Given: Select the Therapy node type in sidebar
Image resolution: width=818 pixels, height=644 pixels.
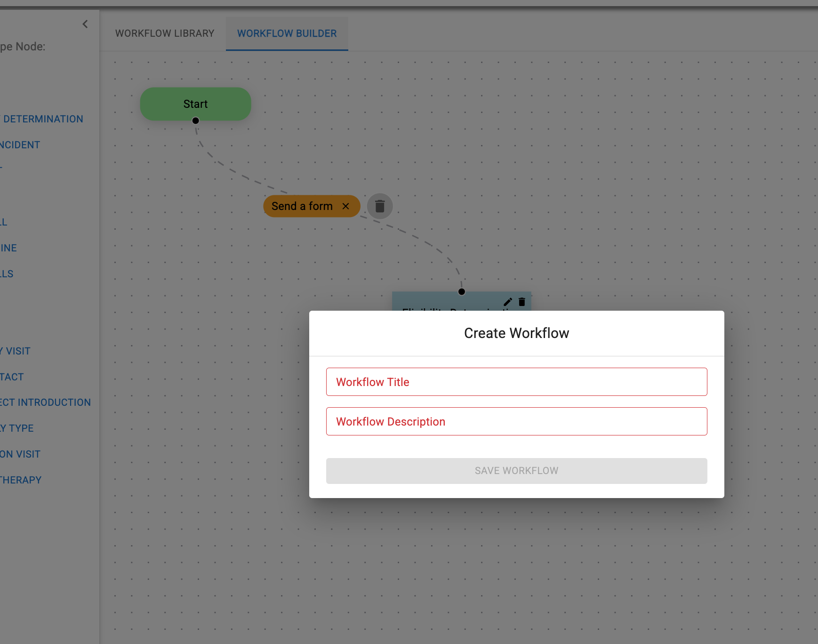Looking at the screenshot, I should click(21, 480).
